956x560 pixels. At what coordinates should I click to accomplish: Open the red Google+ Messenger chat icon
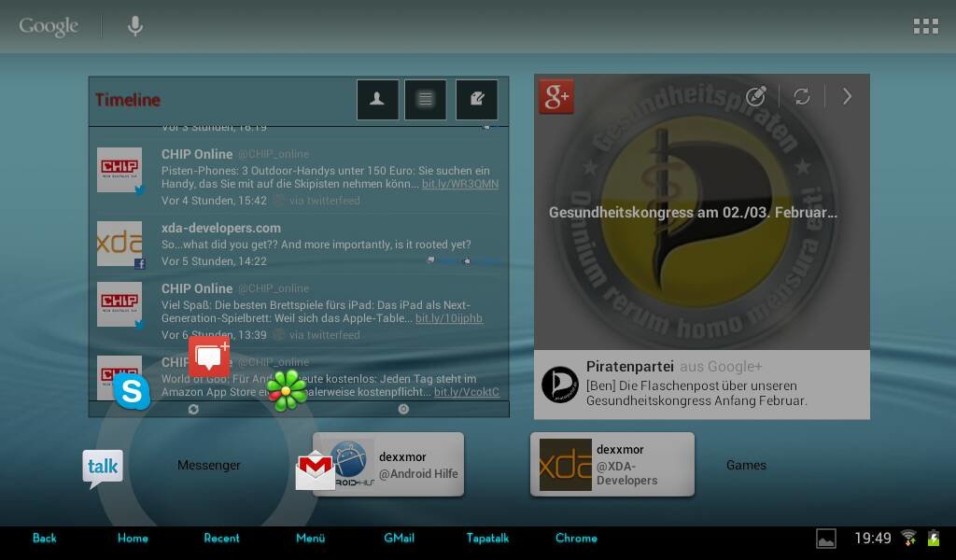[x=209, y=357]
